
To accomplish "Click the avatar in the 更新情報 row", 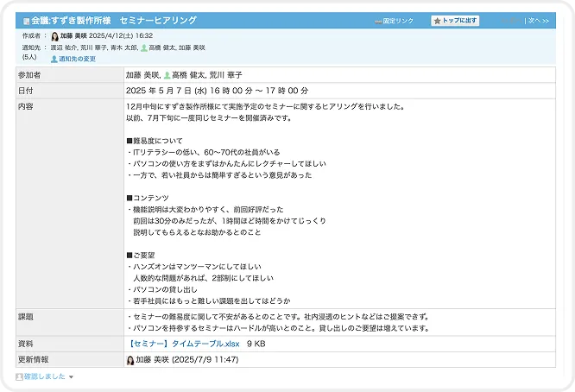I will tap(131, 359).
